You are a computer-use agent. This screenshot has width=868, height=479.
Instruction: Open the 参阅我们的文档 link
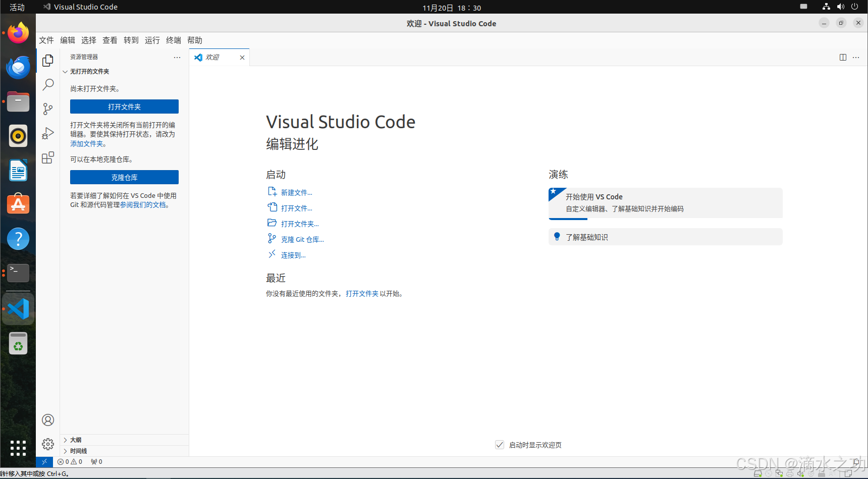tap(143, 205)
